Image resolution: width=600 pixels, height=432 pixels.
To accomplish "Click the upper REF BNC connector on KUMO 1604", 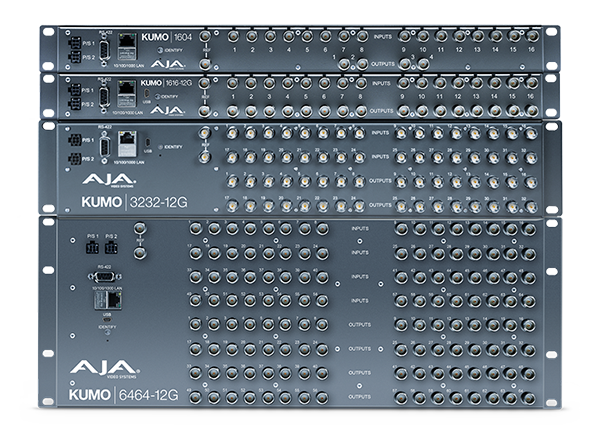I will coord(205,36).
